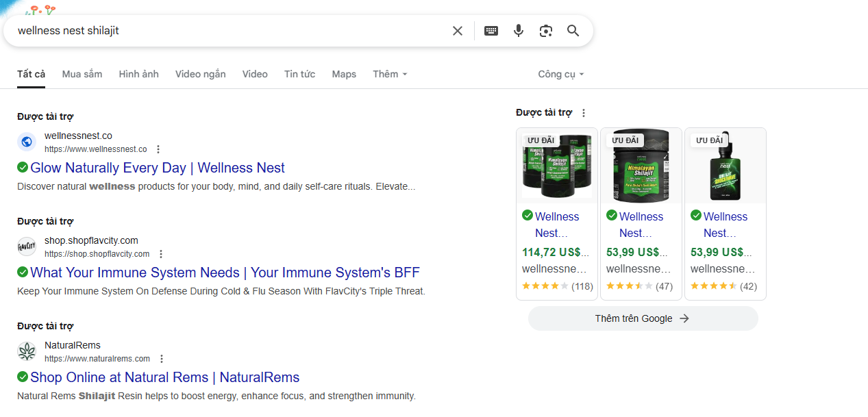868x417 pixels.
Task: Select the Tất cả tab
Action: 32,74
